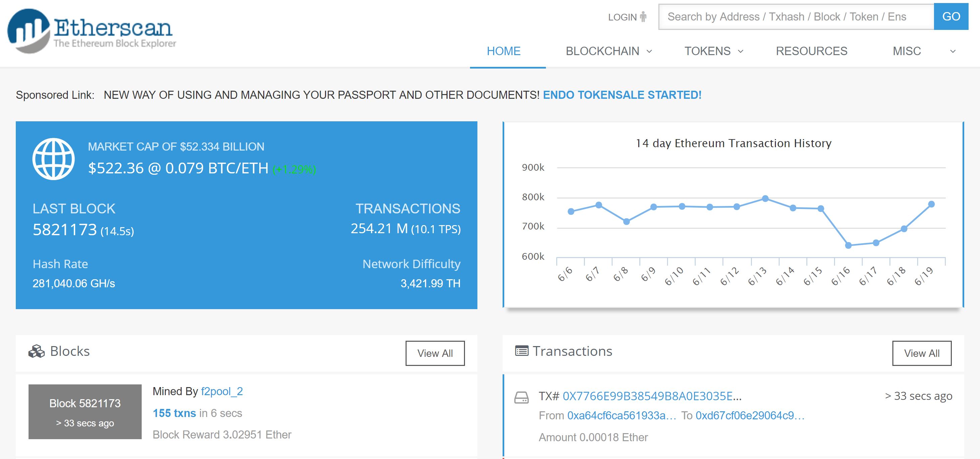Viewport: 980px width, 459px height.
Task: Open the MISC menu
Action: point(906,51)
